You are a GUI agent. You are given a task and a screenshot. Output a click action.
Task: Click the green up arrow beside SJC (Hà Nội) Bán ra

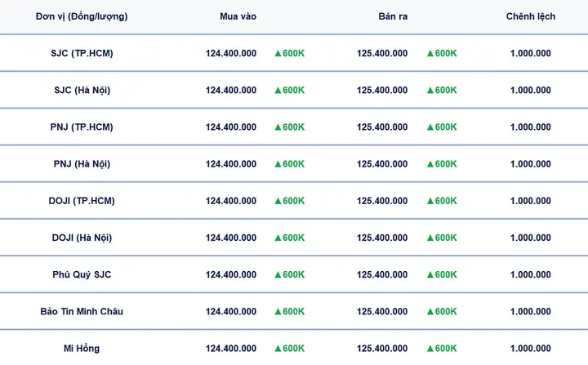point(430,91)
